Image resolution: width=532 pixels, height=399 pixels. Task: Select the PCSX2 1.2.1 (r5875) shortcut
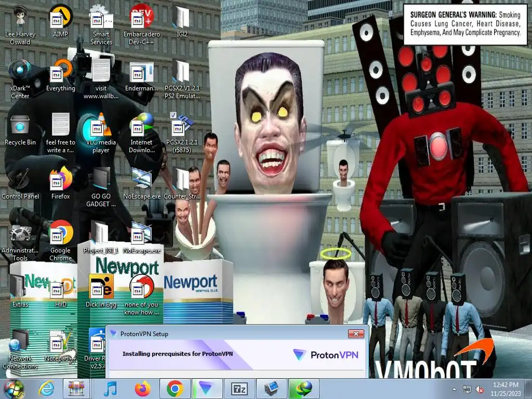click(182, 133)
